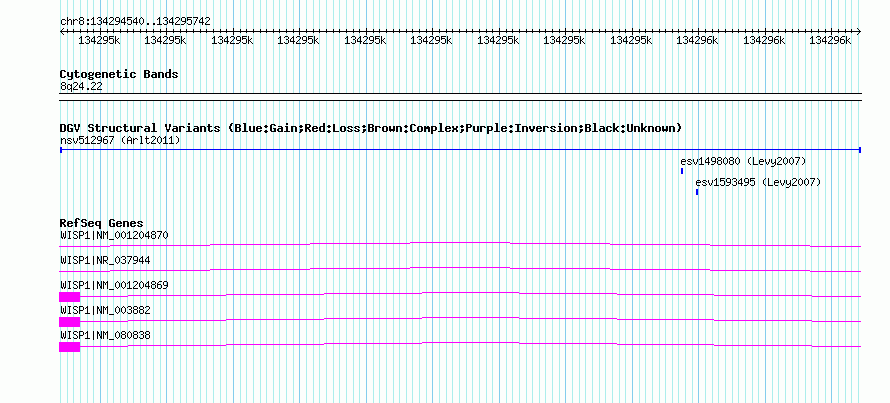Click the magenta exon block of NM_001204869
Image resolution: width=890 pixels, height=403 pixels.
click(70, 297)
